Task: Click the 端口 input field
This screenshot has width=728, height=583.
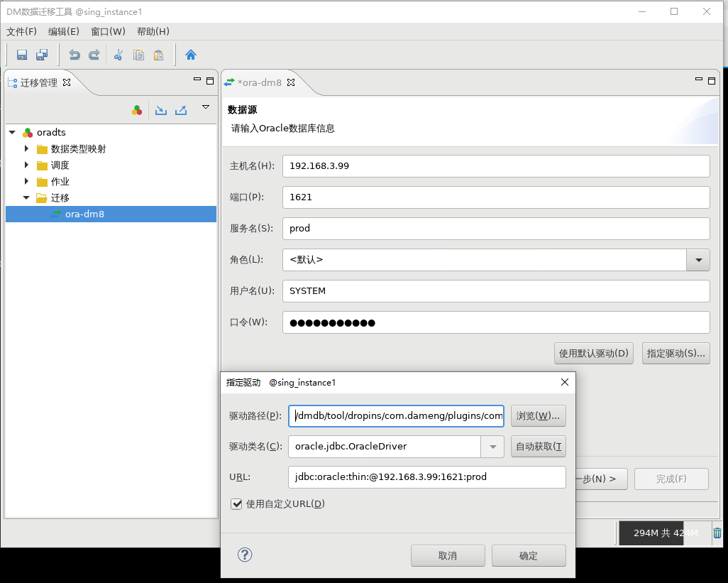Action: pos(496,197)
